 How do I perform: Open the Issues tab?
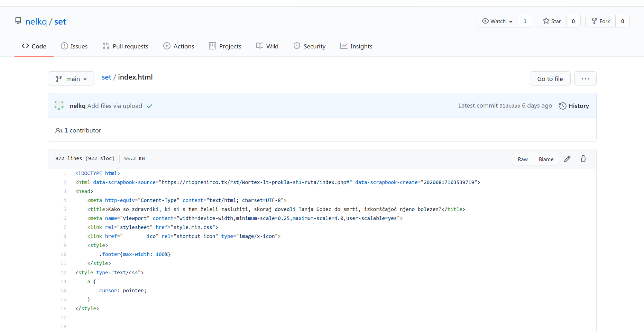[74, 46]
